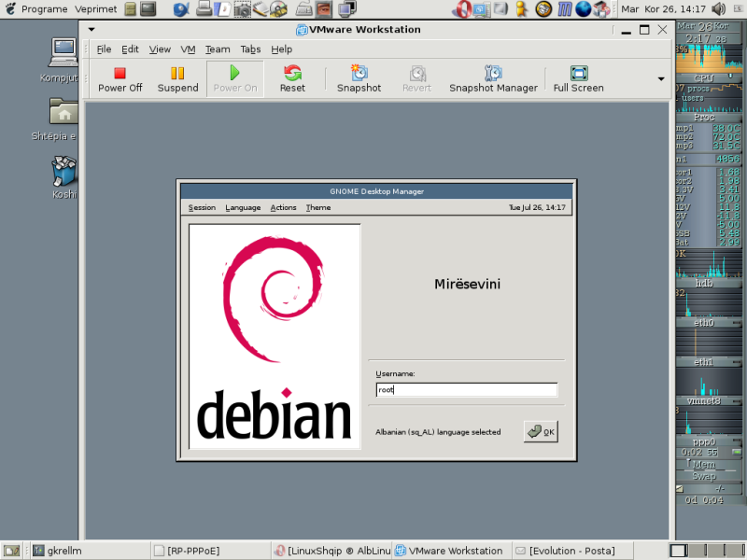Click the show desktop button in bottom panel

click(x=11, y=551)
